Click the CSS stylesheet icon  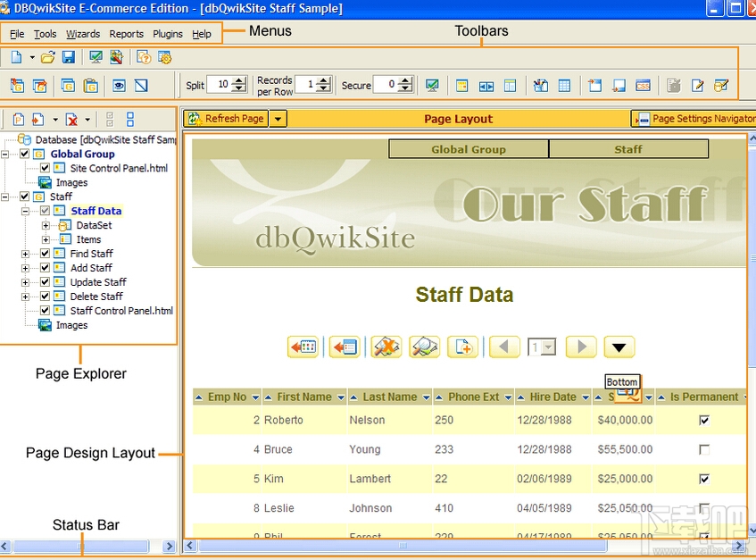pos(643,86)
